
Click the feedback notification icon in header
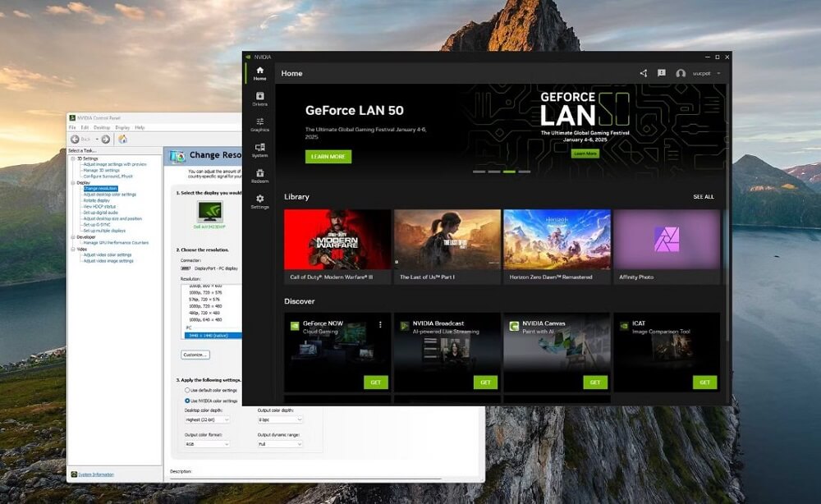662,73
